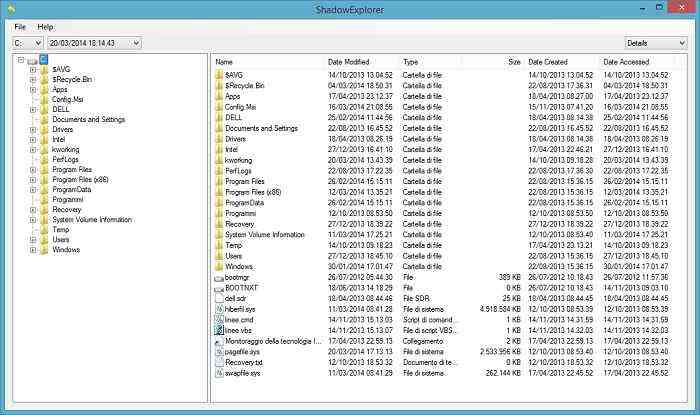This screenshot has height=415, width=700.
Task: Expand the System Volume Information tree node
Action: (x=33, y=220)
